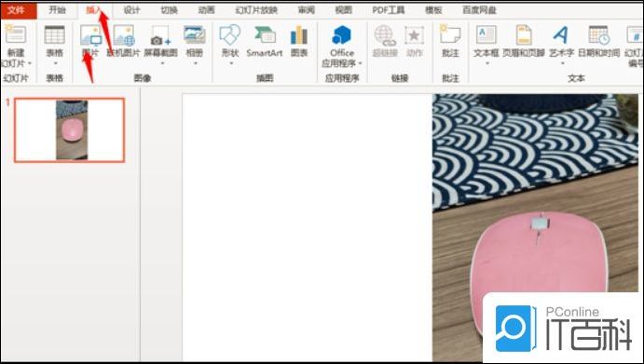Image resolution: width=644 pixels, height=364 pixels.
Task: Click the 形状 shapes icon
Action: point(229,34)
